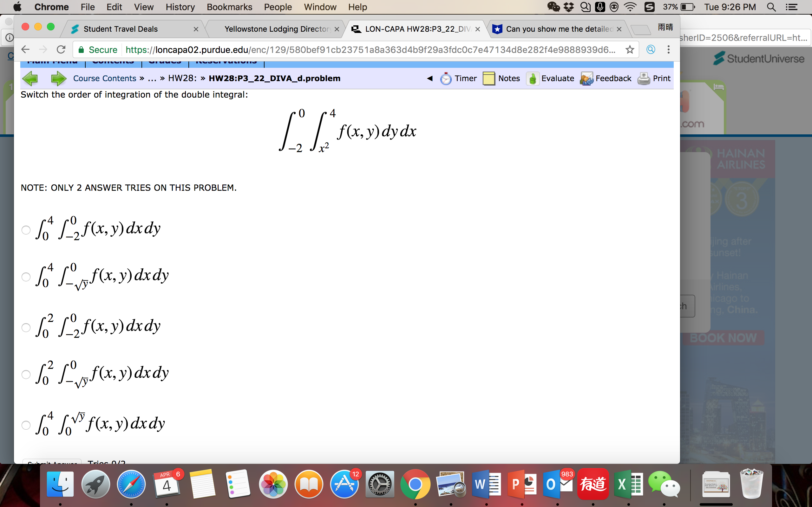This screenshot has height=507, width=812.
Task: Click the Print printer icon
Action: click(x=643, y=79)
